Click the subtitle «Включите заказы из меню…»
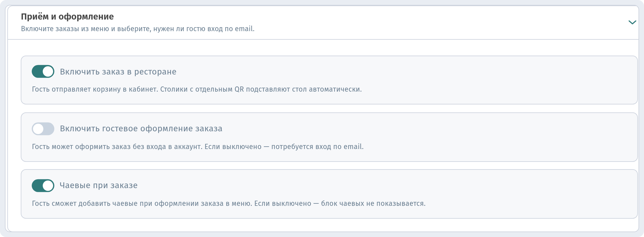 tap(138, 29)
